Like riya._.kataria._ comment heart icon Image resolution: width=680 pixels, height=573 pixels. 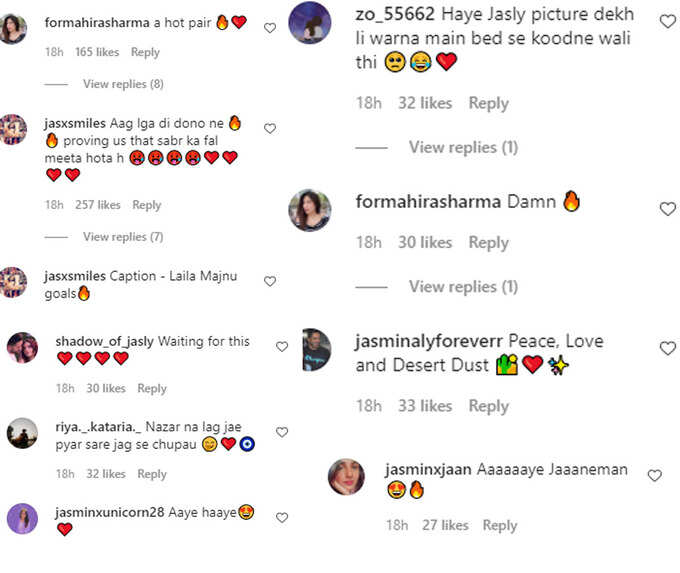tap(282, 432)
